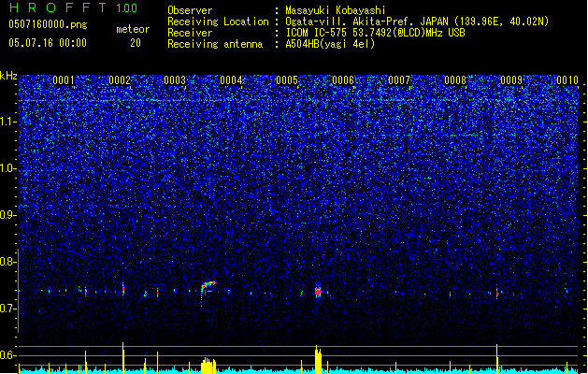This screenshot has height=374, width=588.
Task: Click time marker 0005
Action: 287,79
